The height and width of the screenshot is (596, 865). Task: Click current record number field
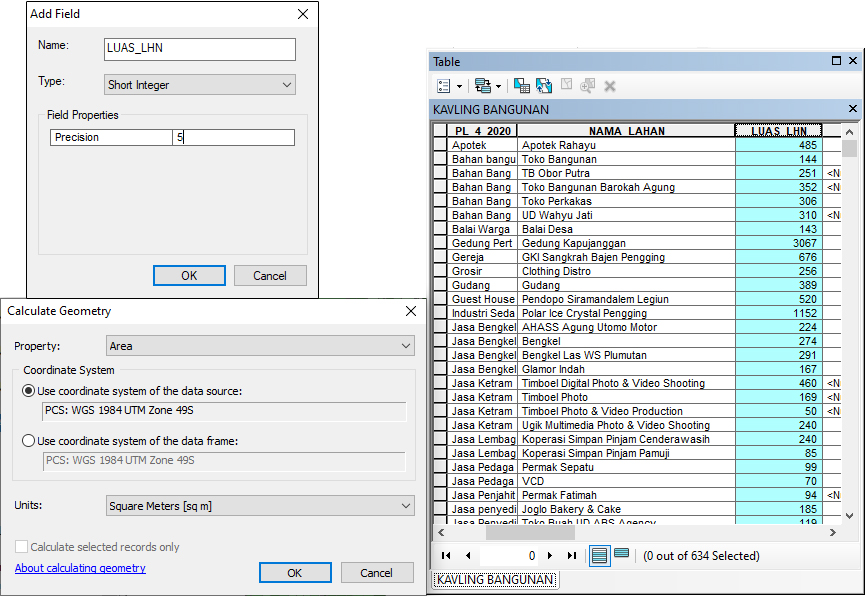click(508, 556)
